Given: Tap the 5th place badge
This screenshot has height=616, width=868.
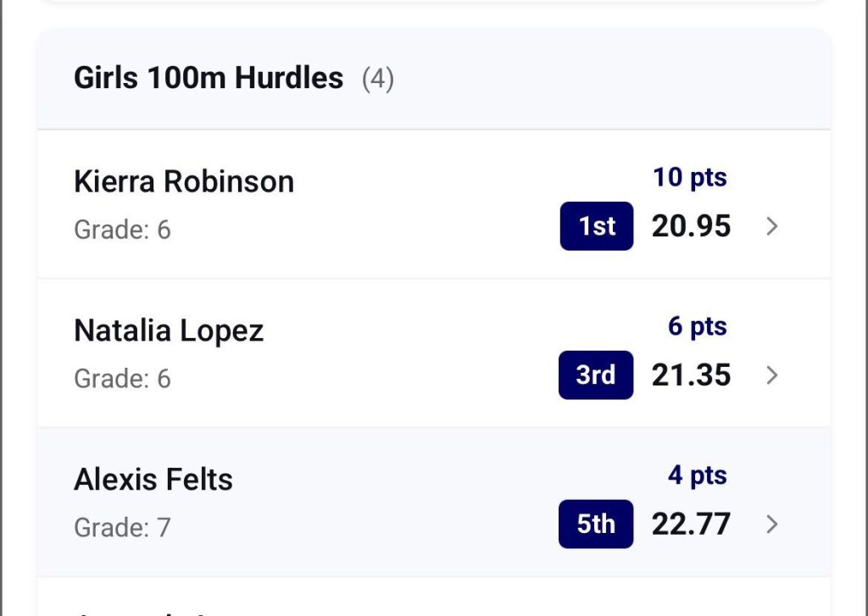Looking at the screenshot, I should coord(596,524).
